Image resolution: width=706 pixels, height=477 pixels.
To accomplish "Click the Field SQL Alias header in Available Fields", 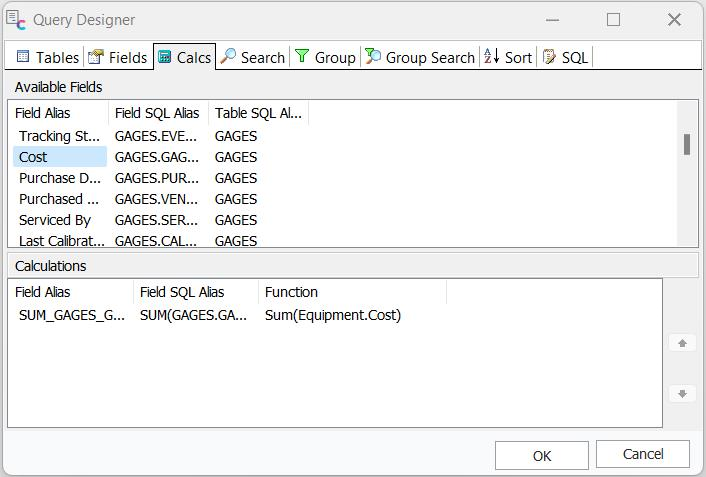I will (157, 113).
